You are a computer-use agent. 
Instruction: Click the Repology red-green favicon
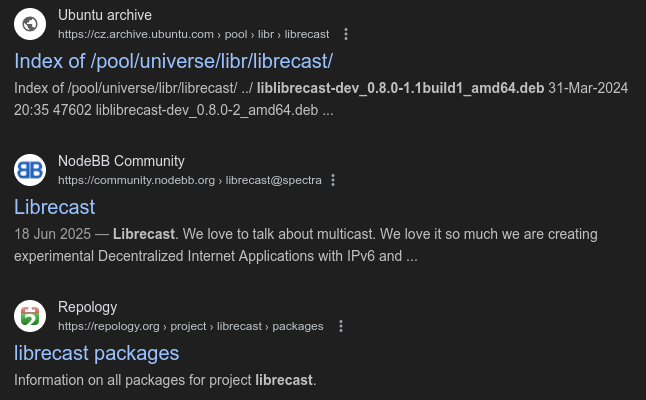30,316
